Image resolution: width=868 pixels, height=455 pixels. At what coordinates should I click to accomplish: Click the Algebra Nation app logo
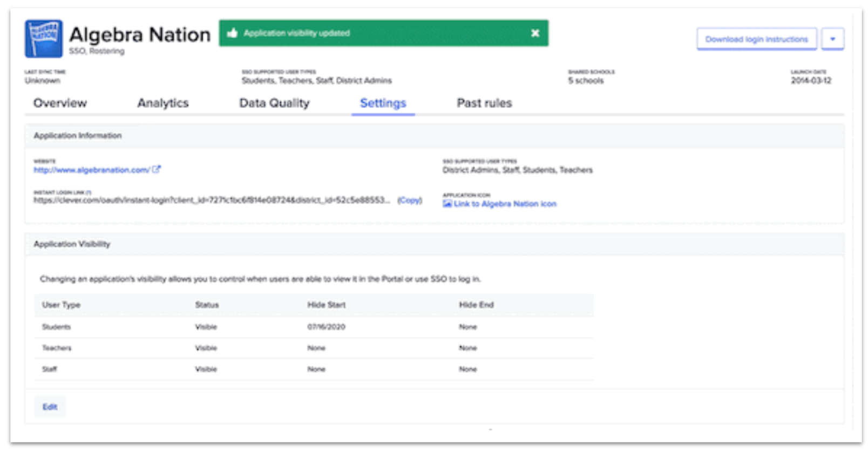(43, 39)
